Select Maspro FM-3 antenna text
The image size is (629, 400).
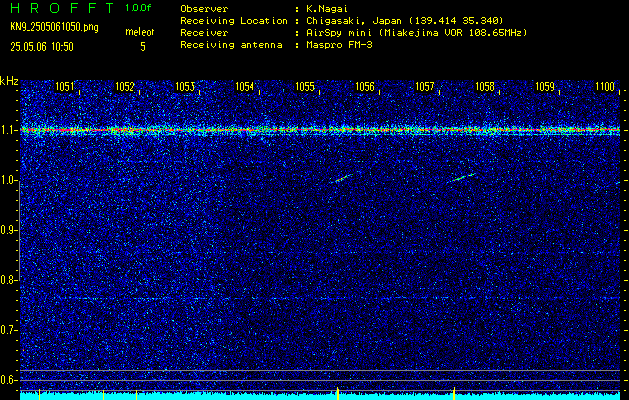click(x=339, y=45)
